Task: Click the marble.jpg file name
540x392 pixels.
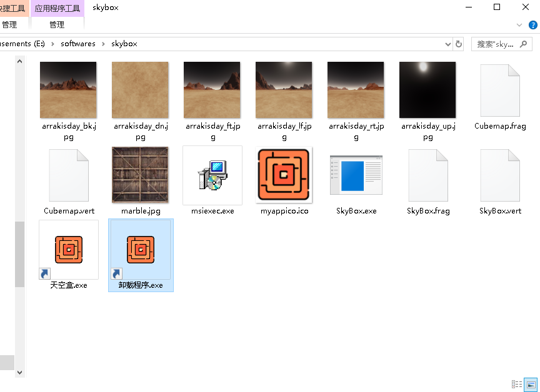Action: (x=141, y=211)
